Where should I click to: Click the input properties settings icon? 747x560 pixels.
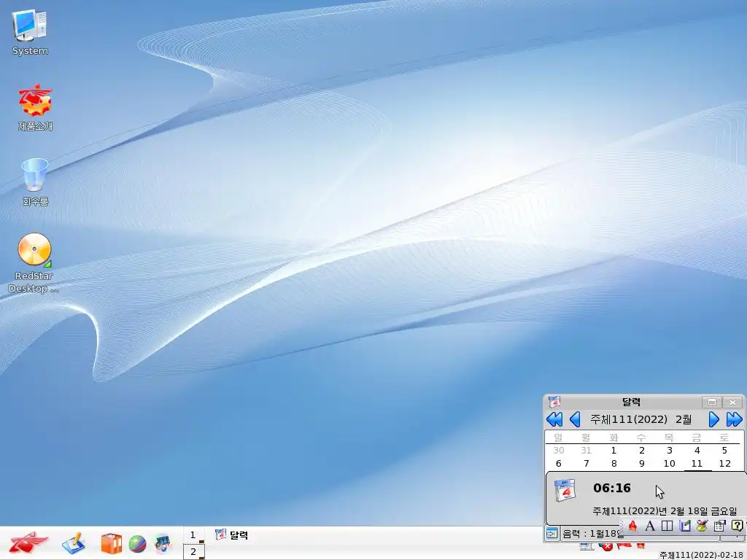pos(719,526)
